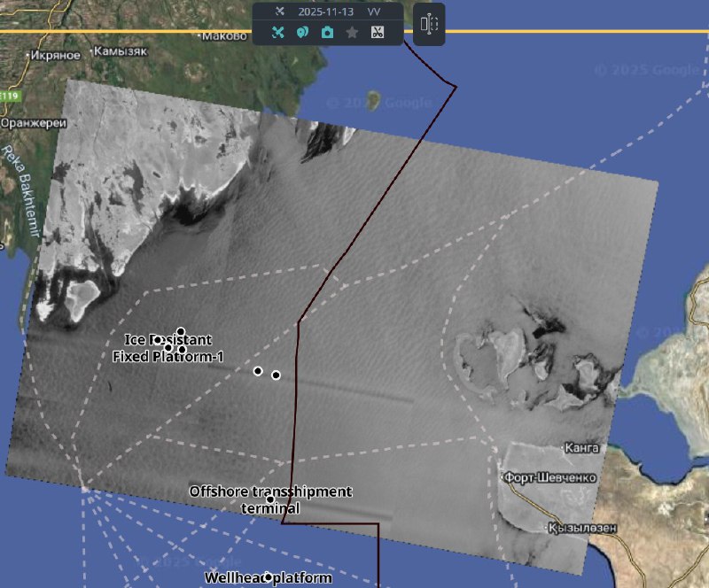Click the teal map pins icon
This screenshot has width=709, height=588.
[x=302, y=33]
